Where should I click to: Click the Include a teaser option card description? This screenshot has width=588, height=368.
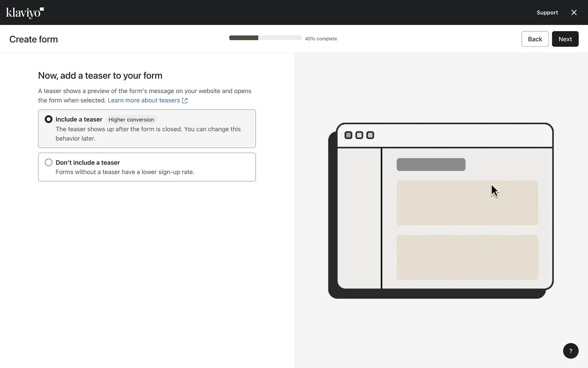(x=148, y=134)
